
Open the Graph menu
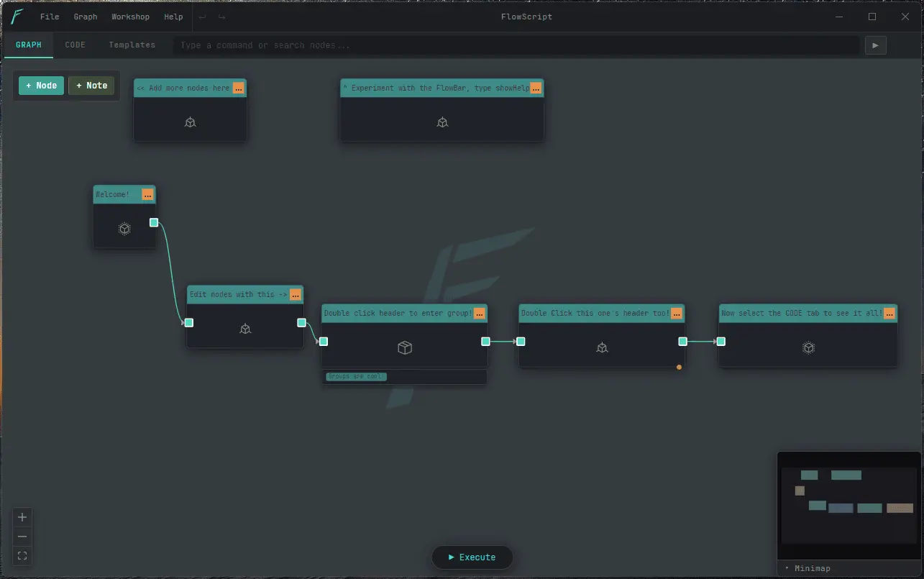(86, 17)
